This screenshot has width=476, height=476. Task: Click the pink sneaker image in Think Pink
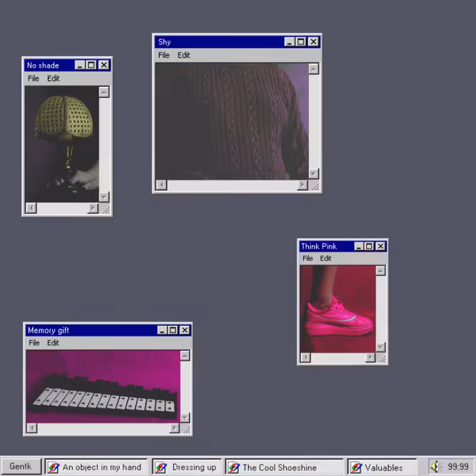338,309
